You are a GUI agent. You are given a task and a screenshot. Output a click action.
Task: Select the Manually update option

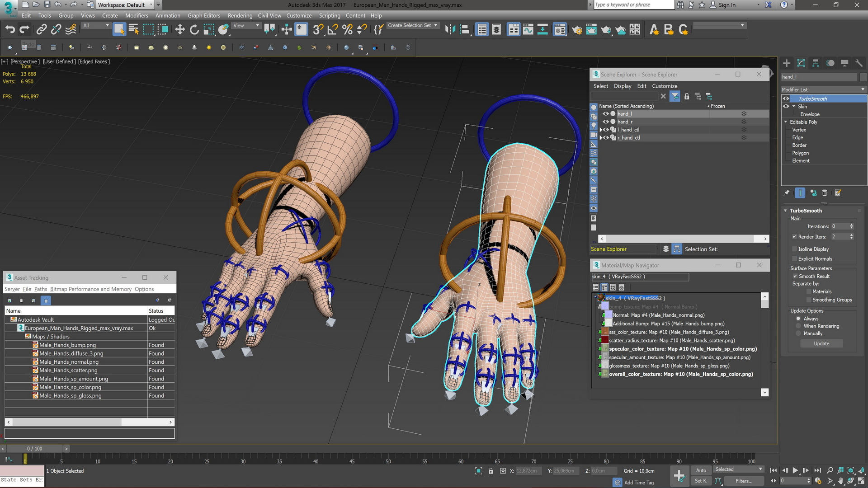(798, 333)
